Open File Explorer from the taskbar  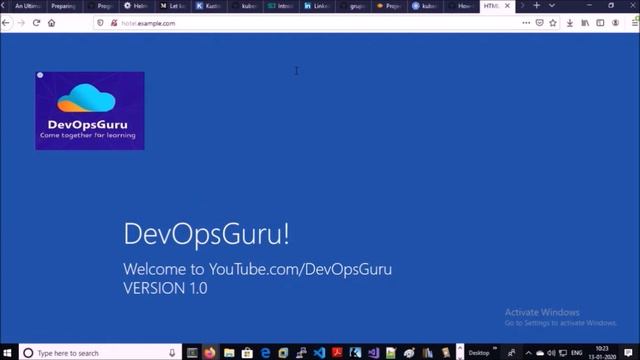pos(229,353)
